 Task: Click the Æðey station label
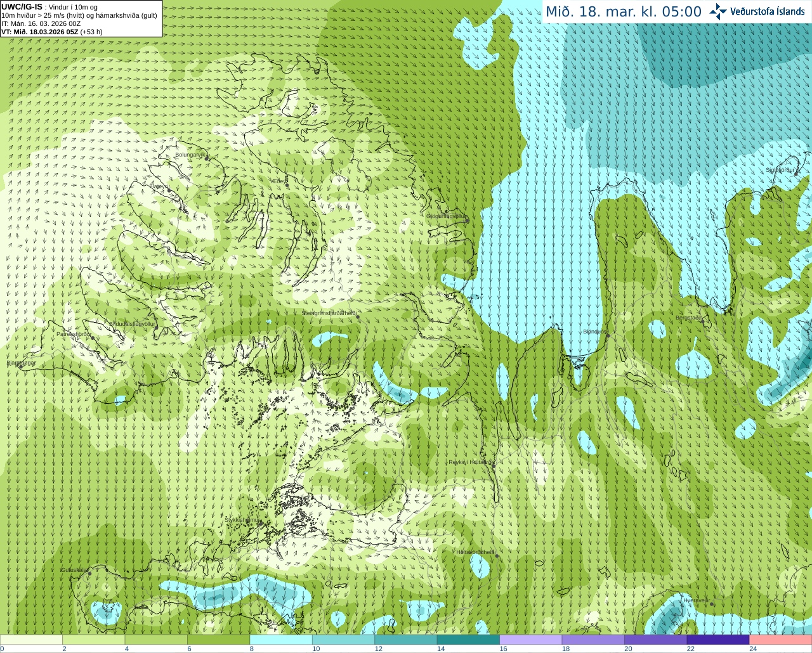[x=277, y=181]
